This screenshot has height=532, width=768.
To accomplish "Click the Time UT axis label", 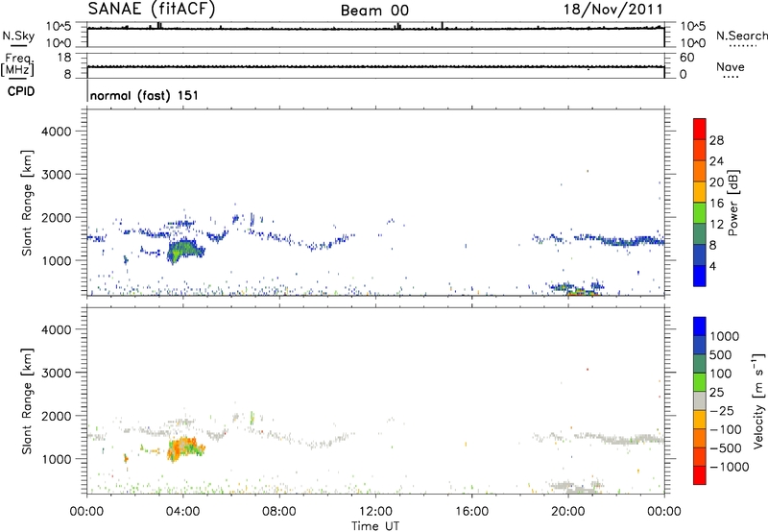I will pos(375,526).
